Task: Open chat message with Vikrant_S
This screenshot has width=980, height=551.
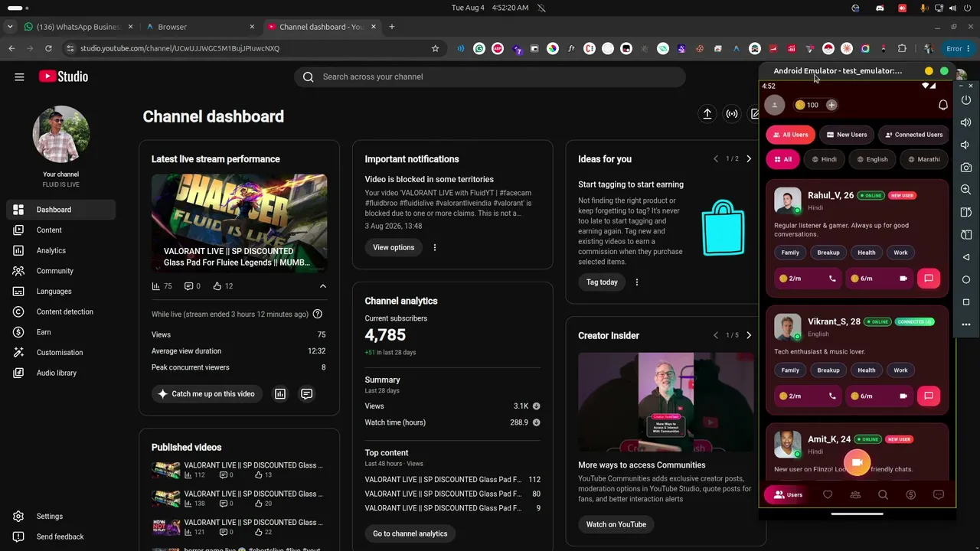Action: pyautogui.click(x=929, y=396)
